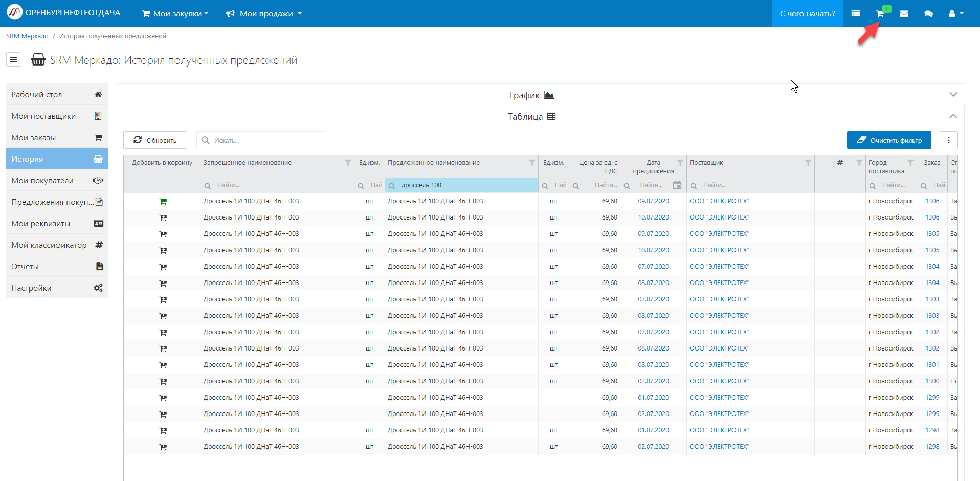The height and width of the screenshot is (481, 980).
Task: Click filter funnel on Поставщик column
Action: click(x=808, y=163)
